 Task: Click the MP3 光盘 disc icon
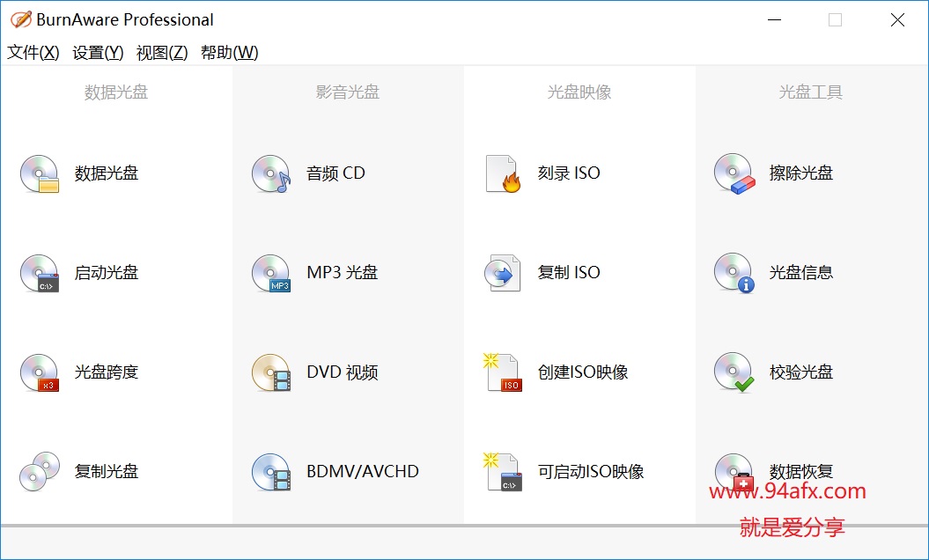tap(270, 273)
